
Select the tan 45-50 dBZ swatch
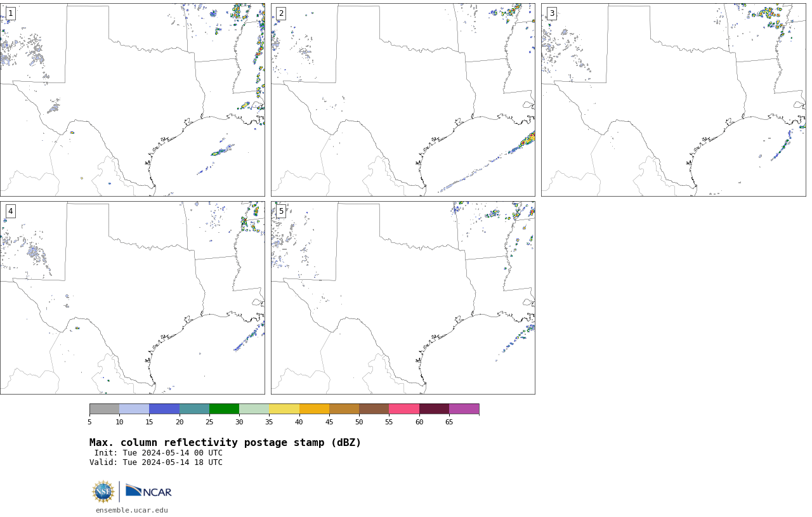[344, 409]
